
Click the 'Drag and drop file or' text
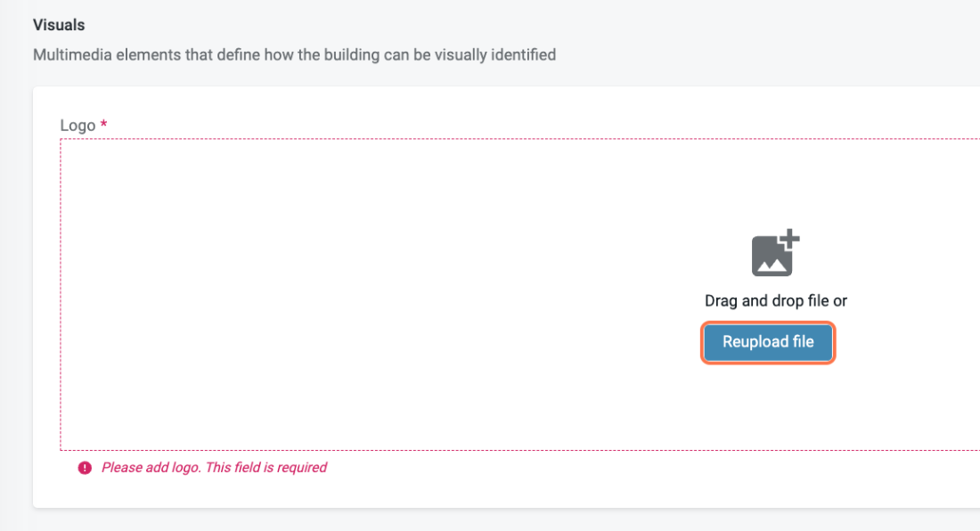[x=775, y=301]
